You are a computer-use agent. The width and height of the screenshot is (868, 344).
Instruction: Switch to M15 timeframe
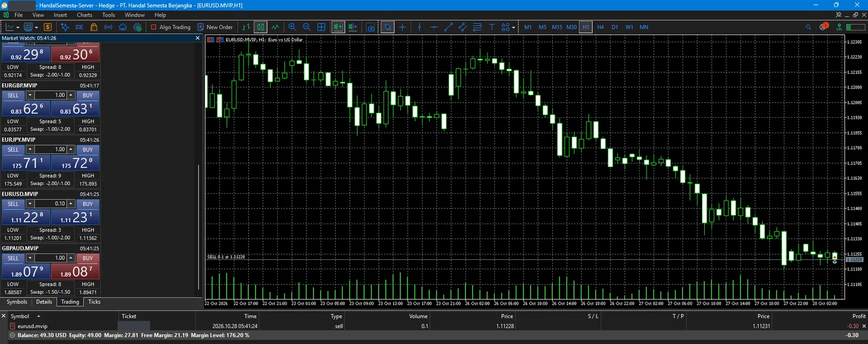pyautogui.click(x=557, y=27)
